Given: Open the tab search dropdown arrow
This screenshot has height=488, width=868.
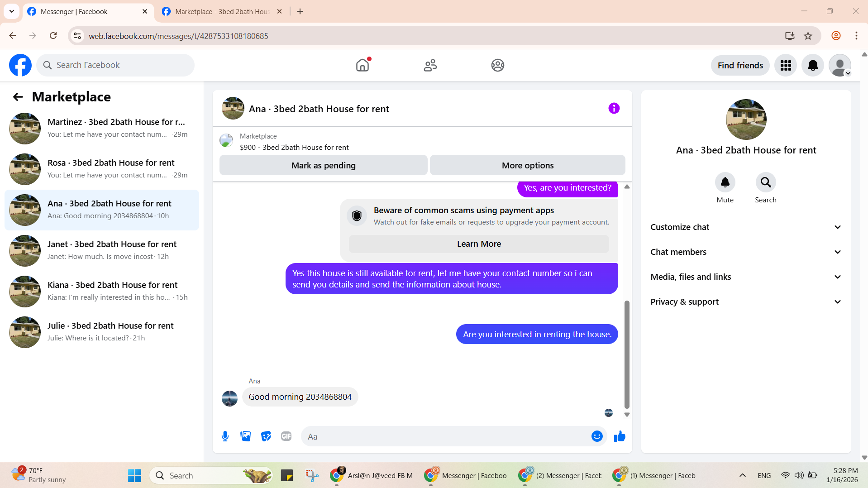Looking at the screenshot, I should (x=12, y=12).
